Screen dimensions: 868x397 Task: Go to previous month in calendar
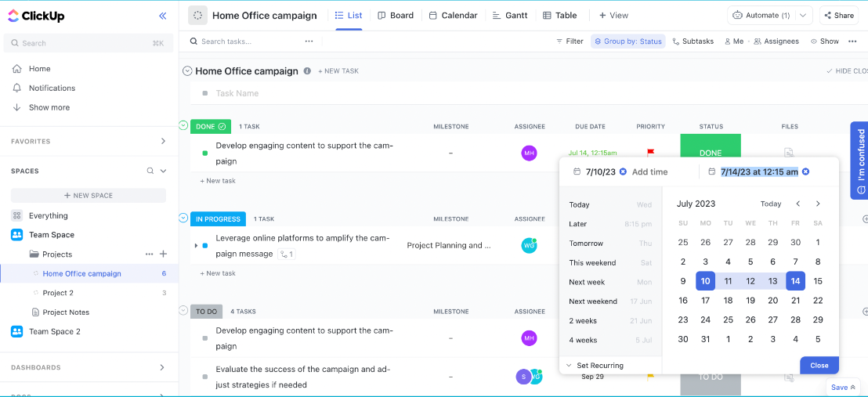click(797, 204)
